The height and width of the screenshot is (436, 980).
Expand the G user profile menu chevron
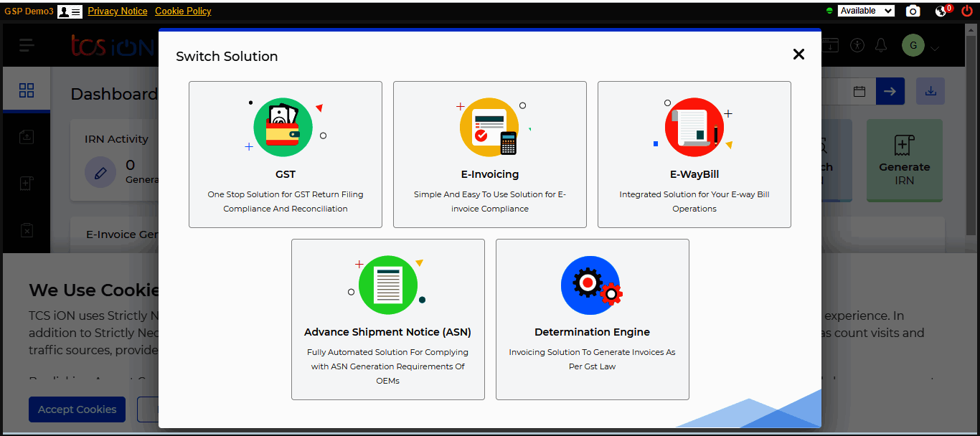click(933, 45)
